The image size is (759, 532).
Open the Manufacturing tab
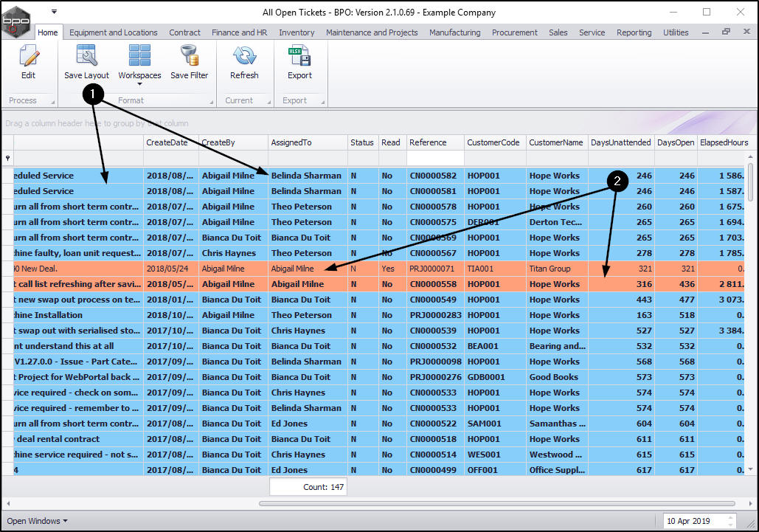[x=454, y=32]
